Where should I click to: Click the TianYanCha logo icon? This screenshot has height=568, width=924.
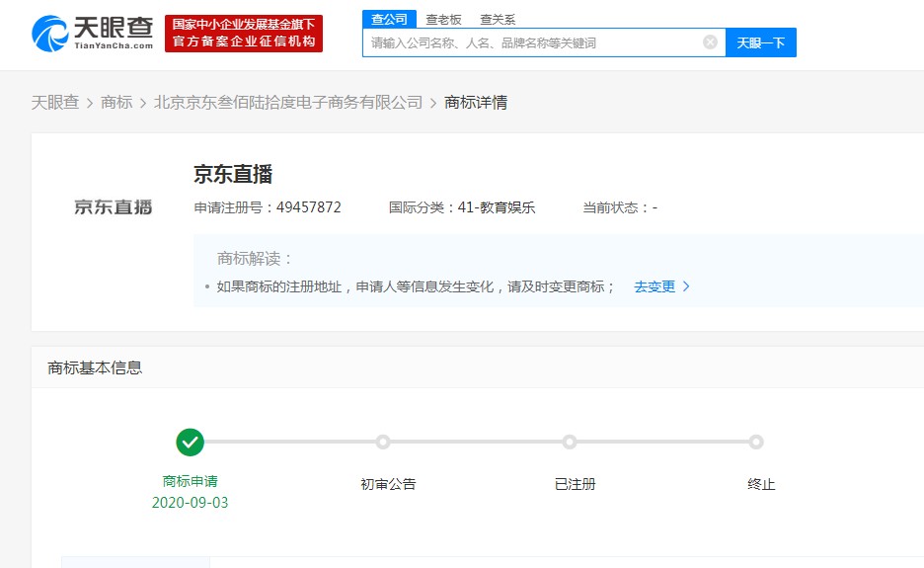[x=50, y=33]
